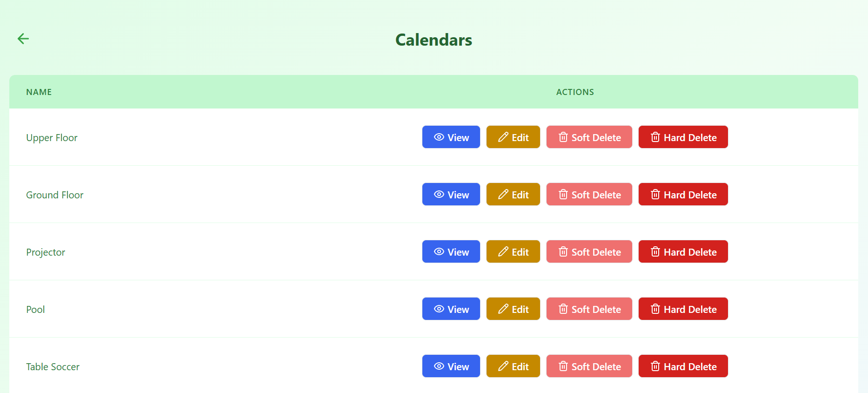Click the ACTIONS column header
This screenshot has height=393, width=868.
(x=575, y=92)
